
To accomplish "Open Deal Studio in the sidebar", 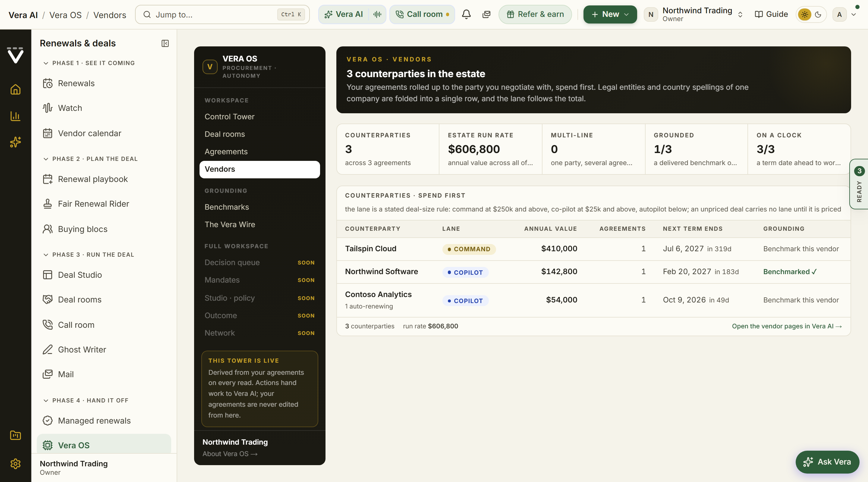I will (104, 275).
